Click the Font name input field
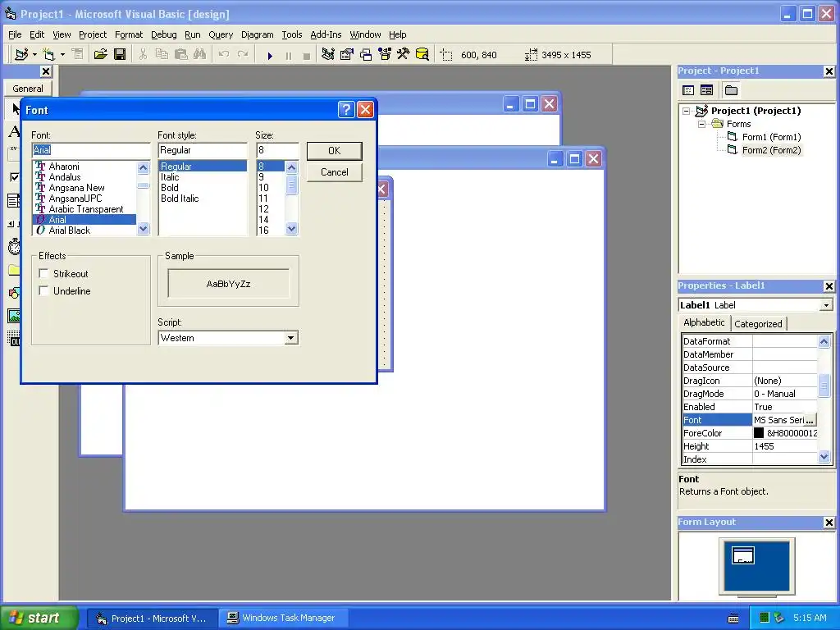 click(90, 150)
